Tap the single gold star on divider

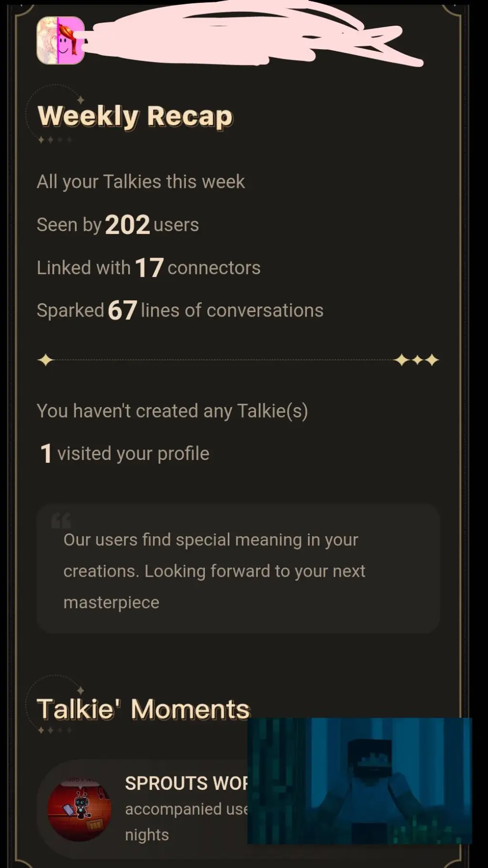pos(46,360)
